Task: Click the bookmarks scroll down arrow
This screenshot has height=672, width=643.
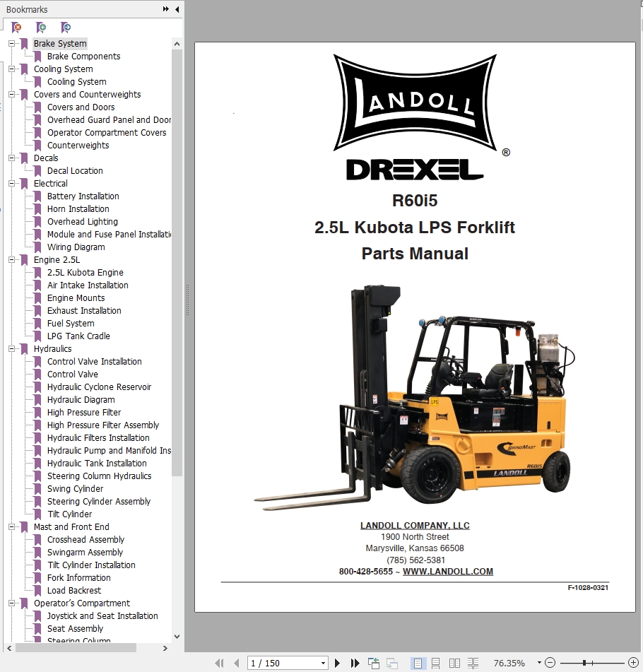Action: (x=177, y=637)
